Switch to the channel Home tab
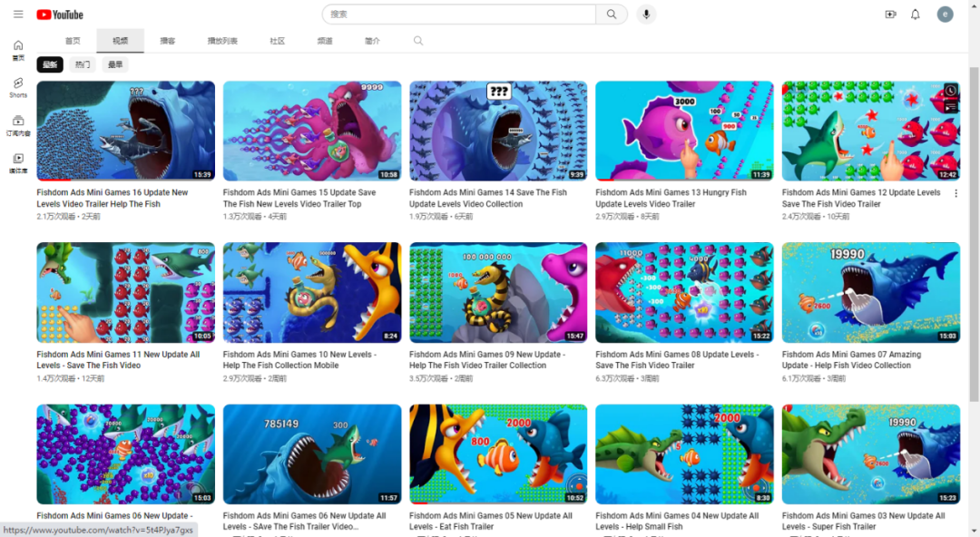This screenshot has height=537, width=980. (73, 41)
